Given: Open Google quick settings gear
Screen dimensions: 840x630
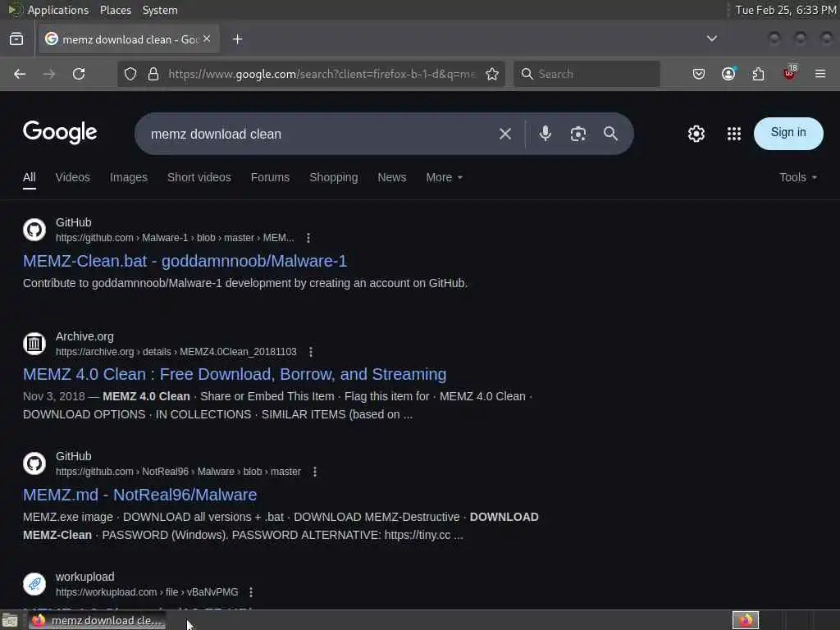Looking at the screenshot, I should click(696, 134).
